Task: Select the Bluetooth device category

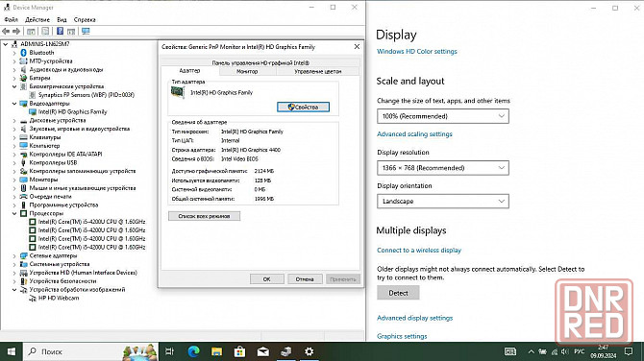Action: click(x=41, y=53)
